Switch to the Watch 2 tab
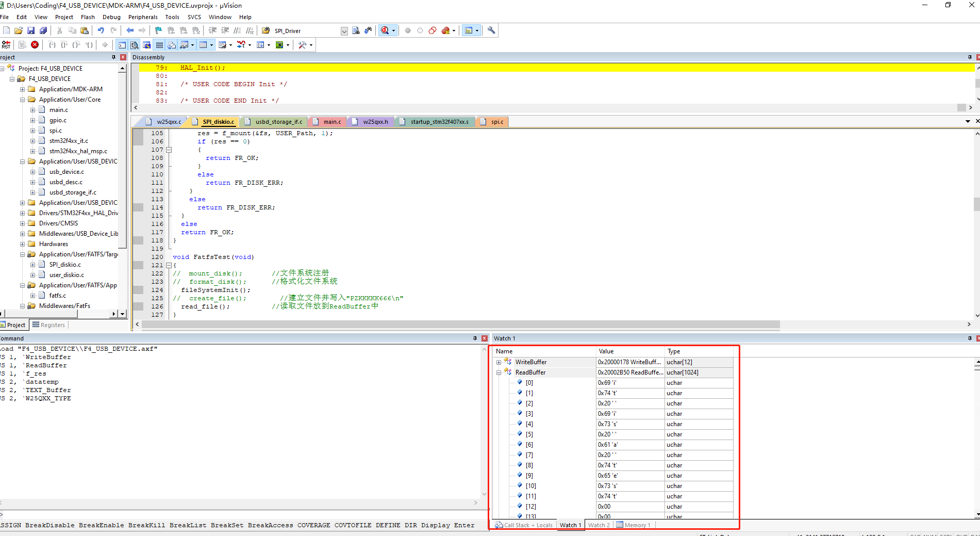Image resolution: width=980 pixels, height=536 pixels. [599, 525]
